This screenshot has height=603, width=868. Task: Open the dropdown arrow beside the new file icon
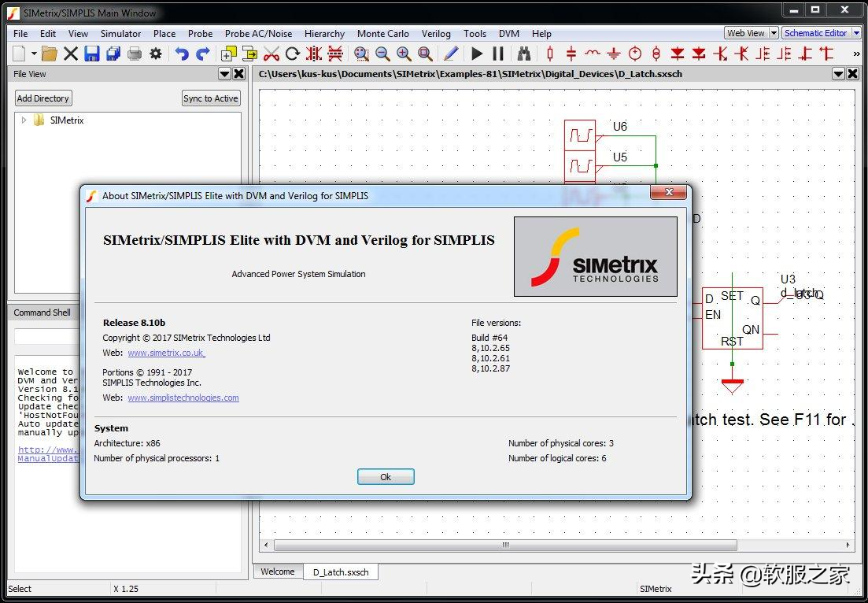[34, 54]
